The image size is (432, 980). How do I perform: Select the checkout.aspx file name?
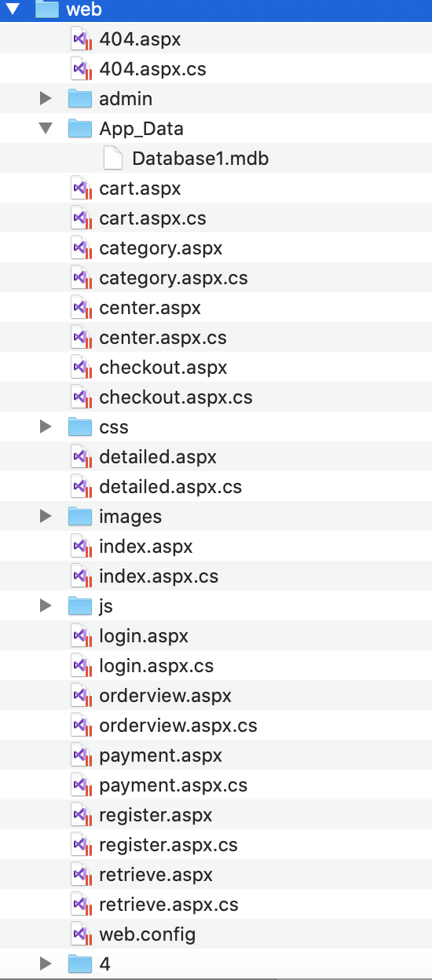[163, 367]
